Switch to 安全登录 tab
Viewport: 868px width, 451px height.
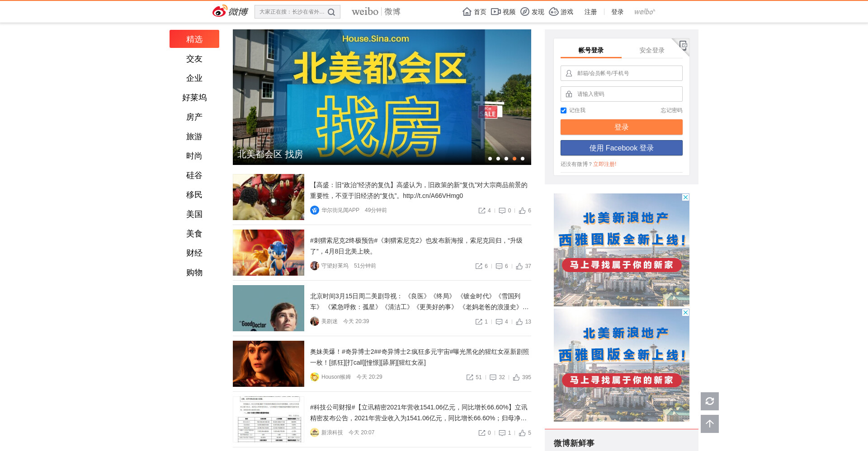[652, 50]
